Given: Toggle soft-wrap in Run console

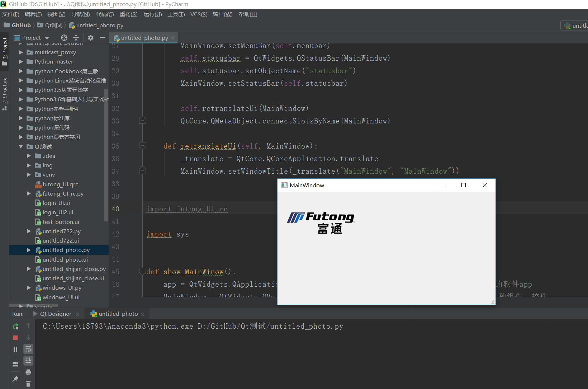Looking at the screenshot, I should 28,349.
